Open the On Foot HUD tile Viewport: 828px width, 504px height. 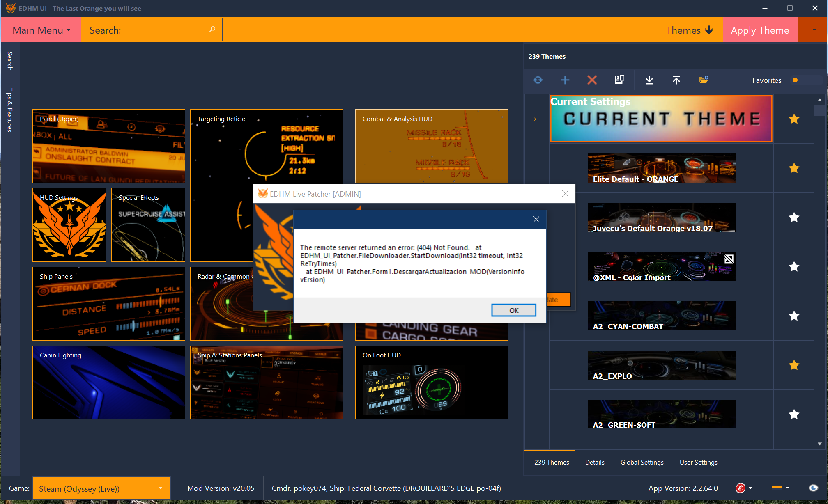click(x=432, y=383)
